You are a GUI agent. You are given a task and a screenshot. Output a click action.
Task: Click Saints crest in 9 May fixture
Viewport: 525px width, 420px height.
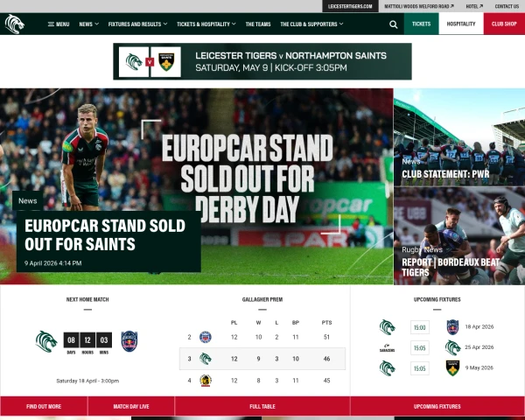click(x=452, y=368)
